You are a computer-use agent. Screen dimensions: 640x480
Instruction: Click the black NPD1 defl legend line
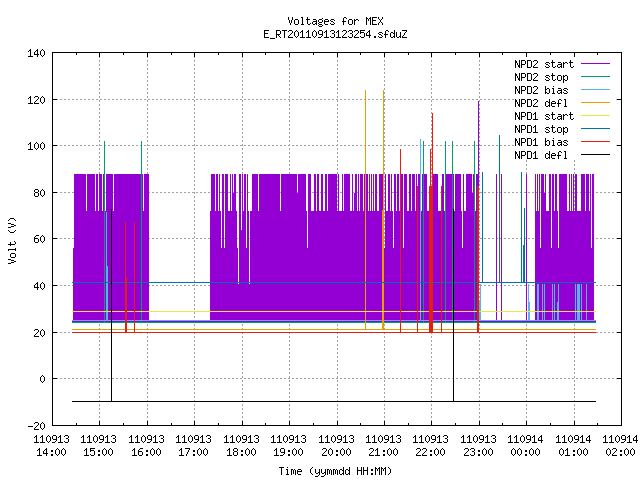[x=595, y=155]
